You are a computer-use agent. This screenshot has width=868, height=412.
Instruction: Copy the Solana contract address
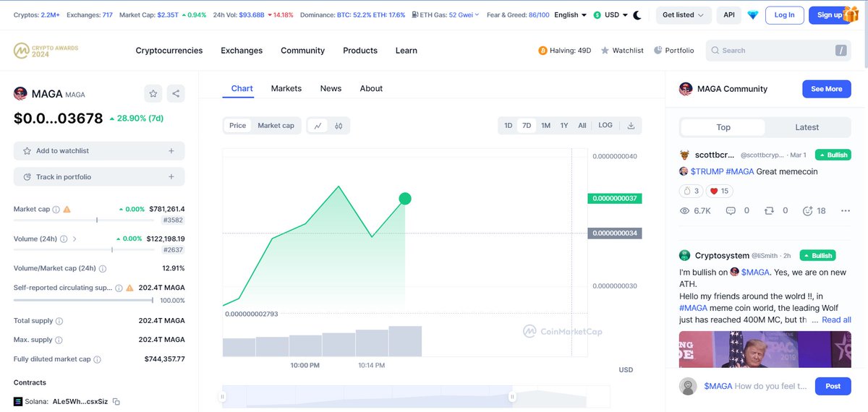pos(116,402)
